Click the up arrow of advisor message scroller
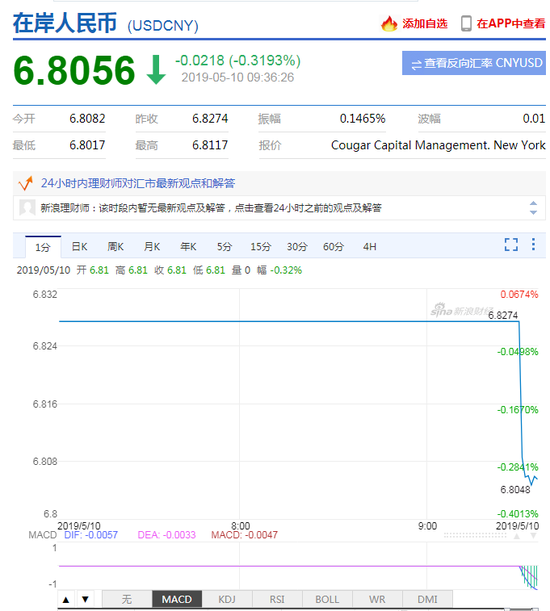The image size is (550, 611). click(x=533, y=203)
